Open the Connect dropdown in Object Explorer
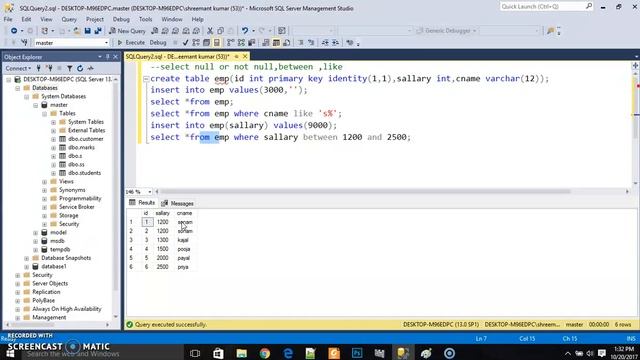640x360 pixels. 18,68
